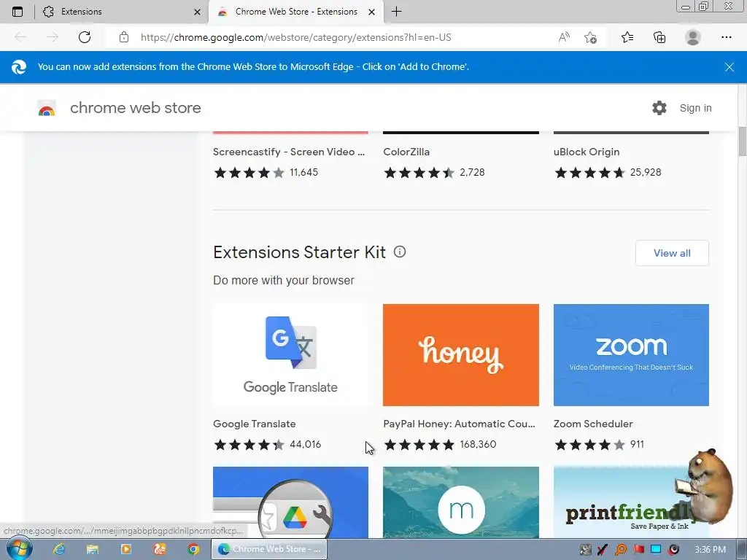Screen dimensions: 747x560
Task: Open the Windows Start menu
Action: point(19,549)
